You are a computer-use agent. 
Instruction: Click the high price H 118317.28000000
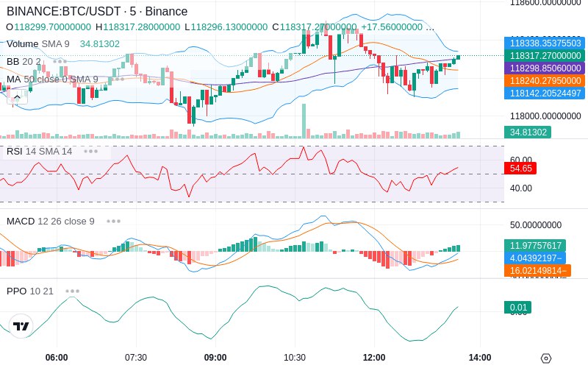click(137, 27)
